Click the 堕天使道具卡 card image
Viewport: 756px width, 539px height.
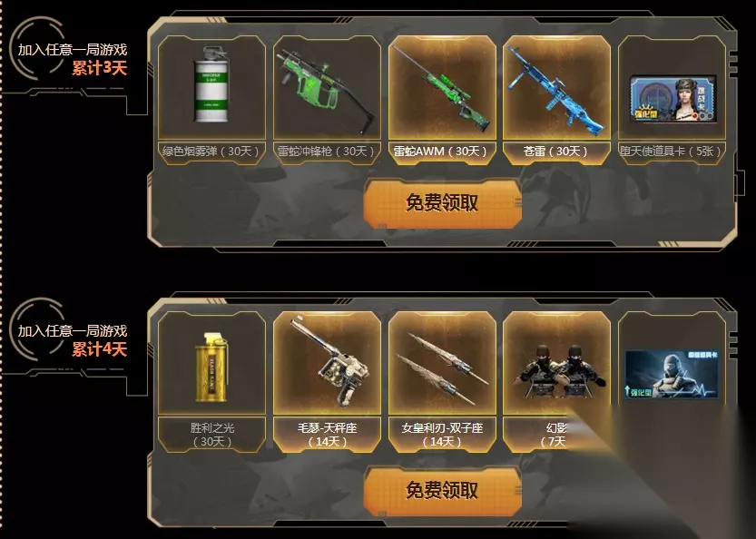(672, 99)
